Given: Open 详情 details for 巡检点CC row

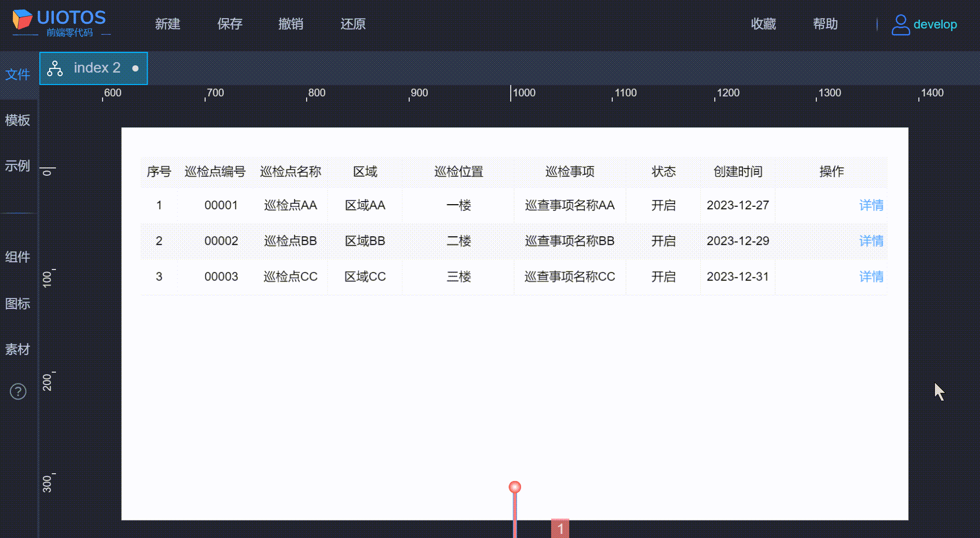Looking at the screenshot, I should (871, 277).
